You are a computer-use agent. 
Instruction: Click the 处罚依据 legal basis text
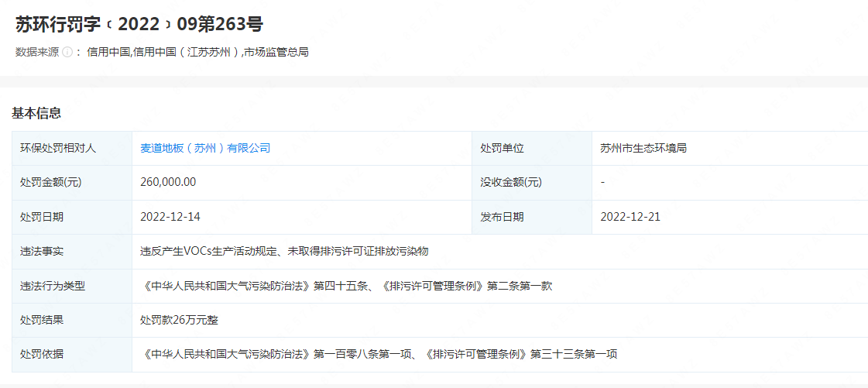coord(379,354)
